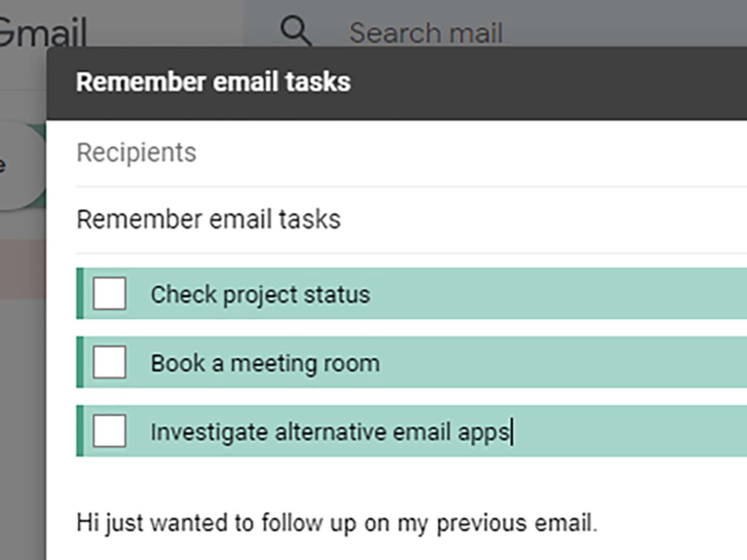This screenshot has width=747, height=560.
Task: Click the partially visible Compose button
Action: coord(21,165)
